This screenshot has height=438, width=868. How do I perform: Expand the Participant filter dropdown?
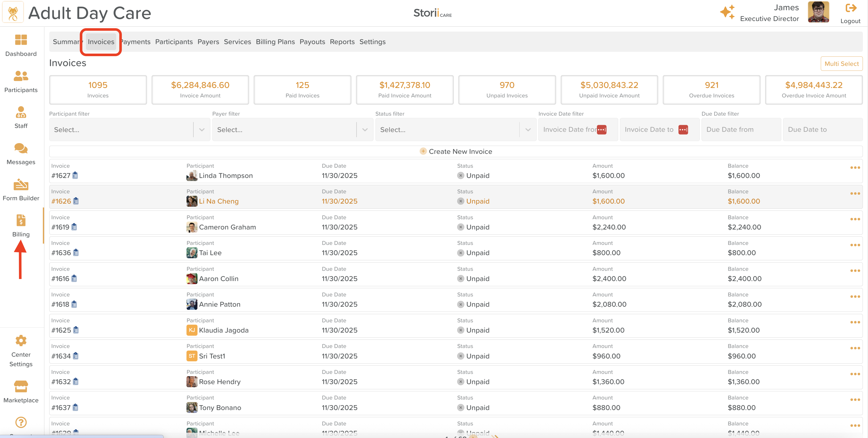coord(202,130)
